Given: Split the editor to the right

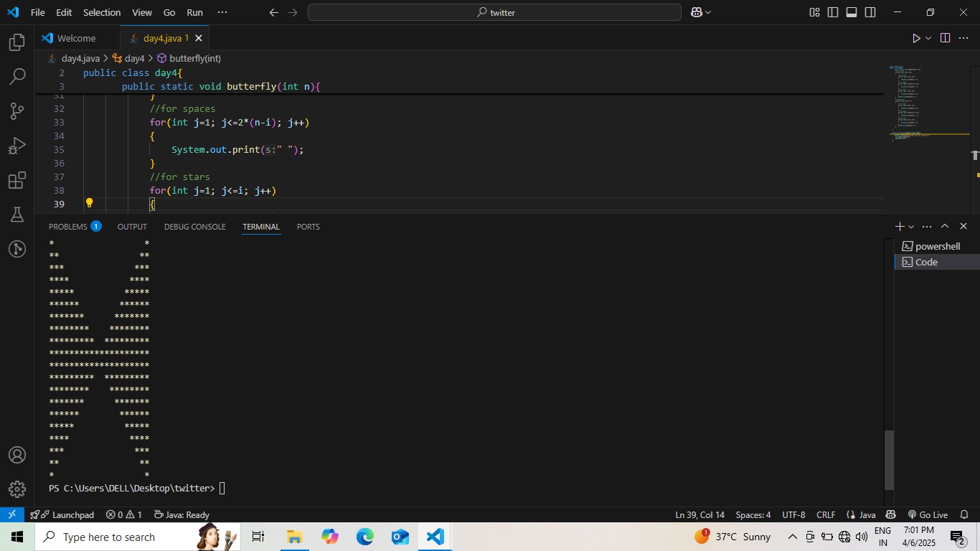Looking at the screenshot, I should tap(945, 38).
